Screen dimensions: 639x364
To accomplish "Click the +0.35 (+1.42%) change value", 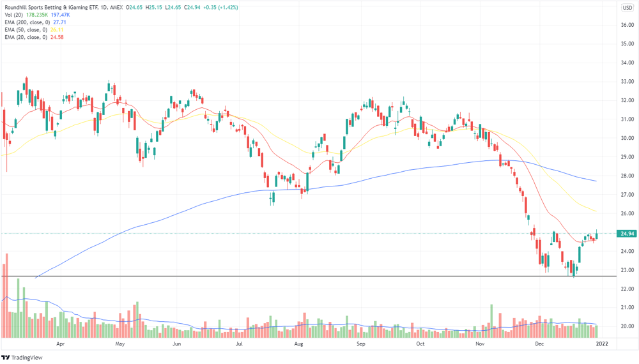I will coord(220,7).
